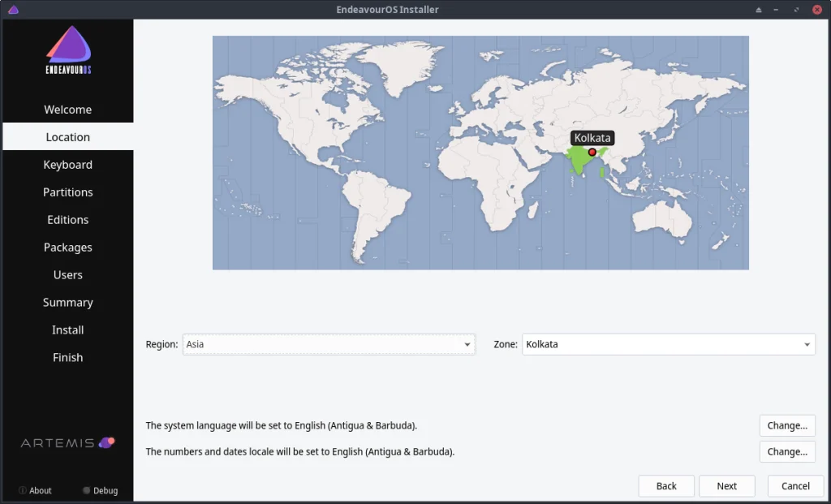831x504 pixels.
Task: Close the installer window
Action: pyautogui.click(x=816, y=10)
